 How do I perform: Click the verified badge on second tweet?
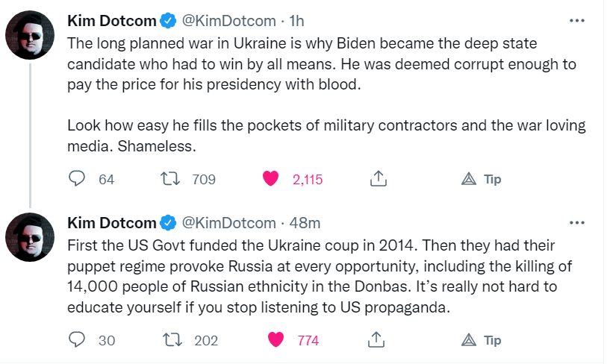point(167,222)
